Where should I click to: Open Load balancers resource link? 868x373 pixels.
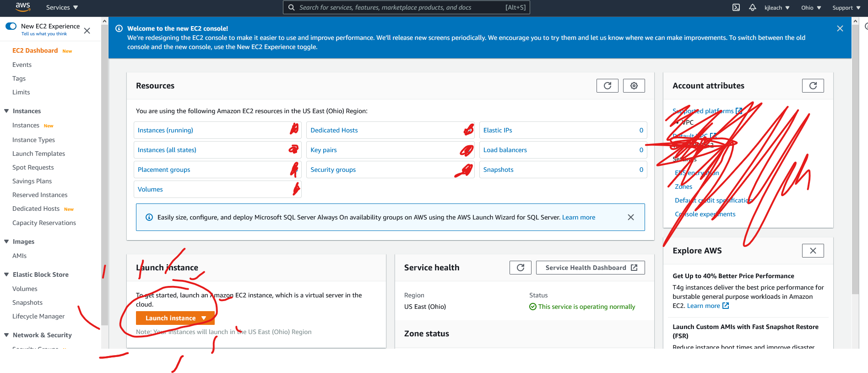coord(505,150)
